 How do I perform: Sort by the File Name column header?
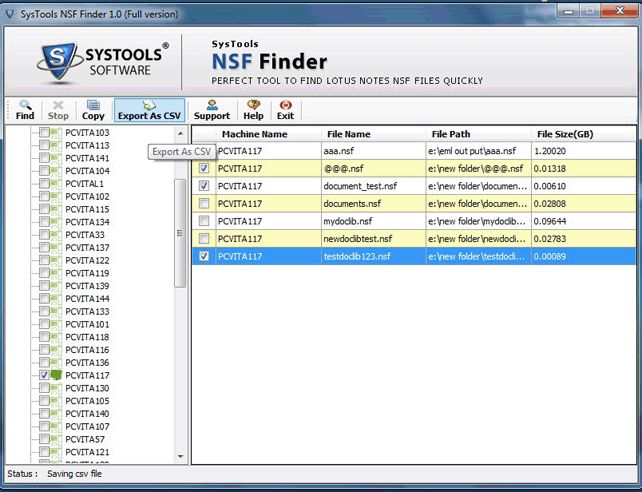click(x=373, y=134)
